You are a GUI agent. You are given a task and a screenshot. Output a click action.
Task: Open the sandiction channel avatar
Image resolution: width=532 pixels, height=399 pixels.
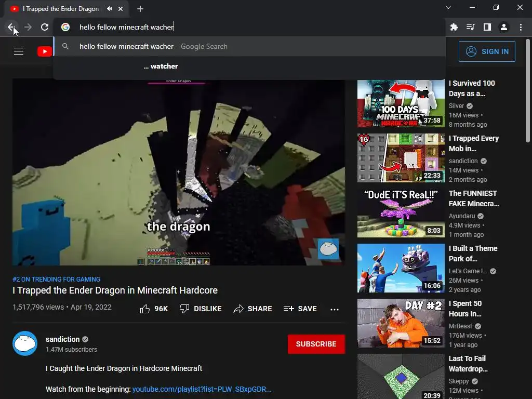pos(25,343)
